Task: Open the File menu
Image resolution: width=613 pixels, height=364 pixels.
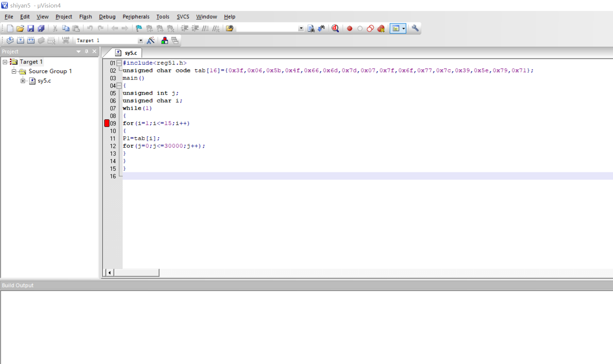Action: point(9,17)
